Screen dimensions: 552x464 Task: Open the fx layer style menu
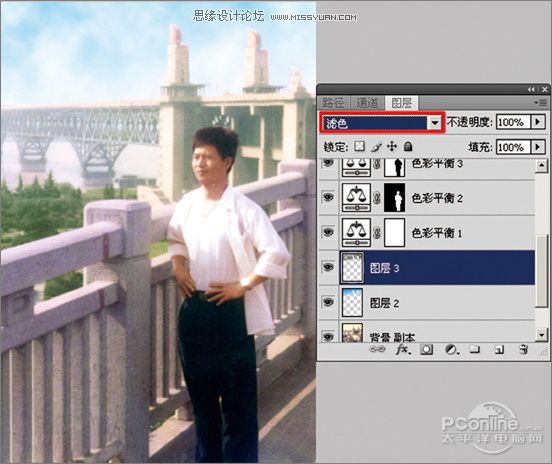(x=402, y=349)
